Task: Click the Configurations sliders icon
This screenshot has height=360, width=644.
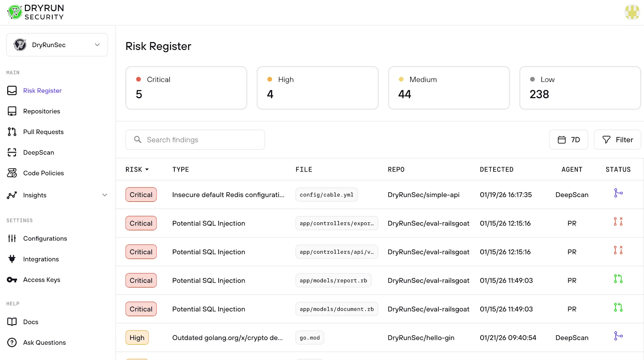Action: click(12, 238)
